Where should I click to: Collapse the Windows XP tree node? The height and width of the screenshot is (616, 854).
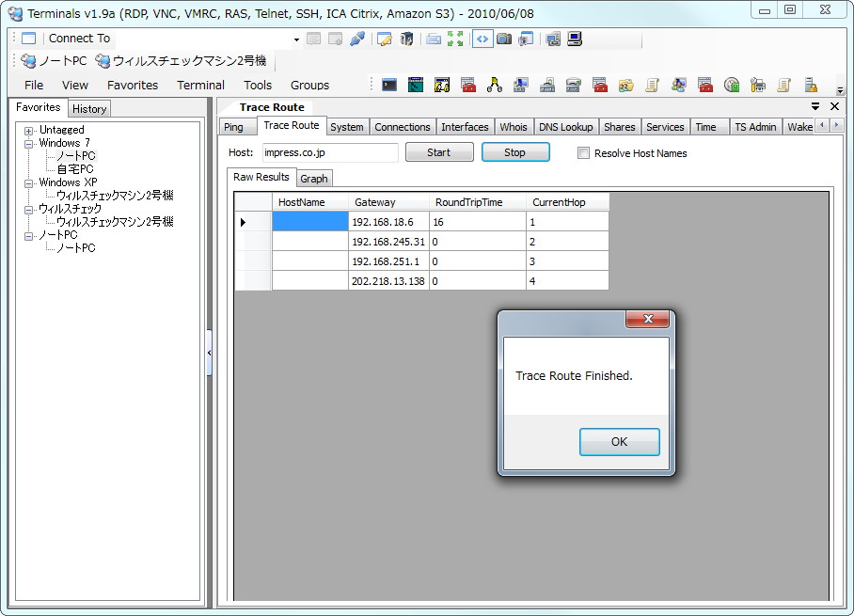click(x=28, y=183)
